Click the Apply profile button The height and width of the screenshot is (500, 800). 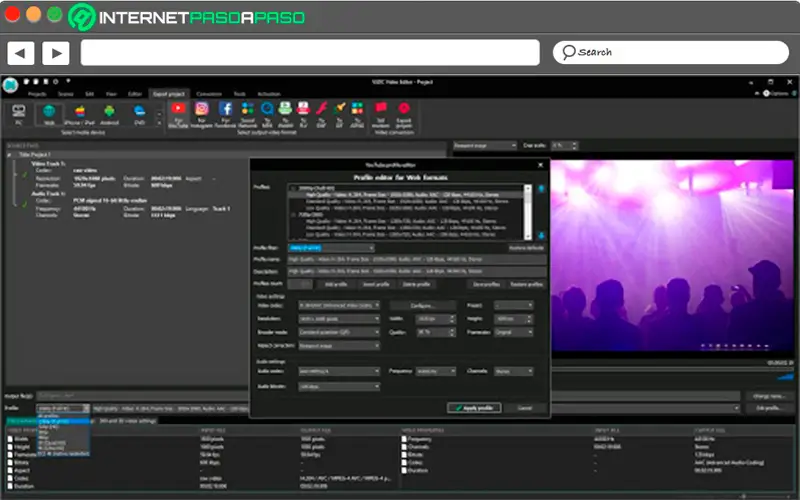pos(474,408)
